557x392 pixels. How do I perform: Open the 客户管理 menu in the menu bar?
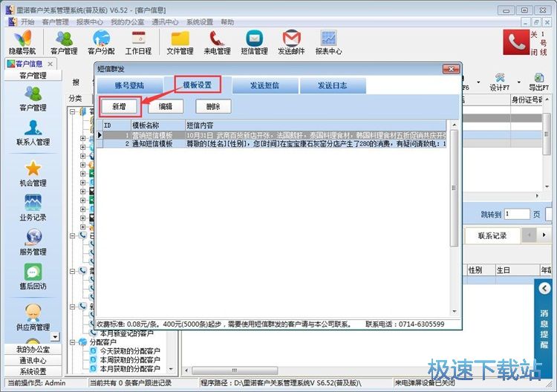[x=55, y=22]
